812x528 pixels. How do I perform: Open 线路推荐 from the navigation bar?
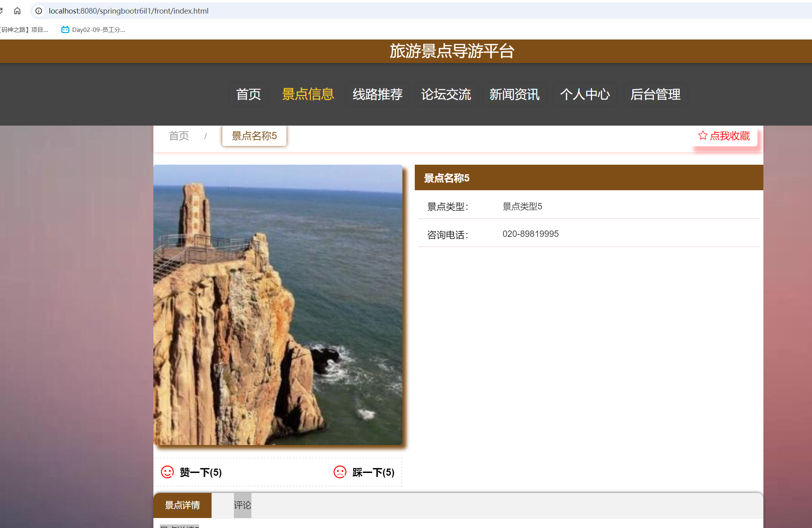coord(378,94)
